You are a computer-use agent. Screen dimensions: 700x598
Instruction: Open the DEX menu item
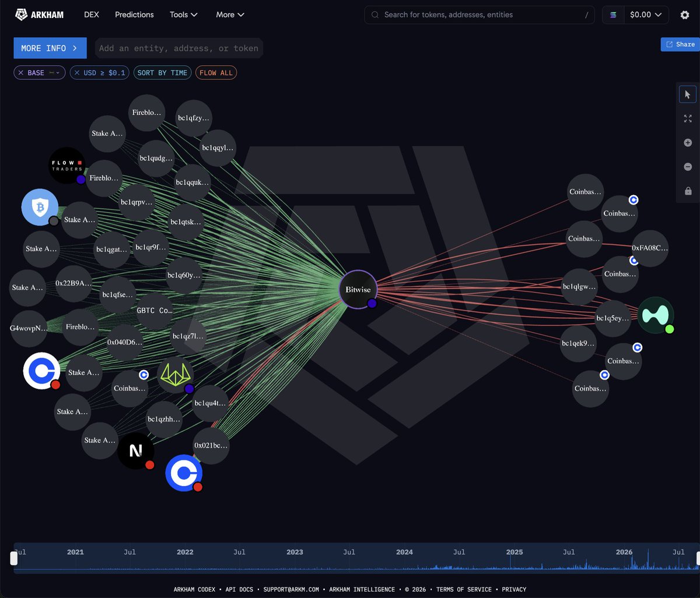[92, 15]
